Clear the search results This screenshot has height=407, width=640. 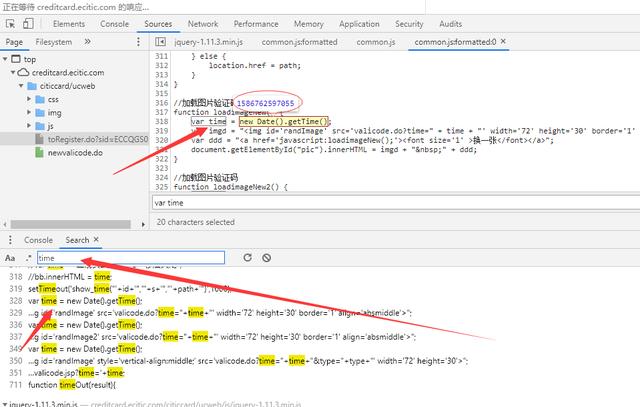267,258
